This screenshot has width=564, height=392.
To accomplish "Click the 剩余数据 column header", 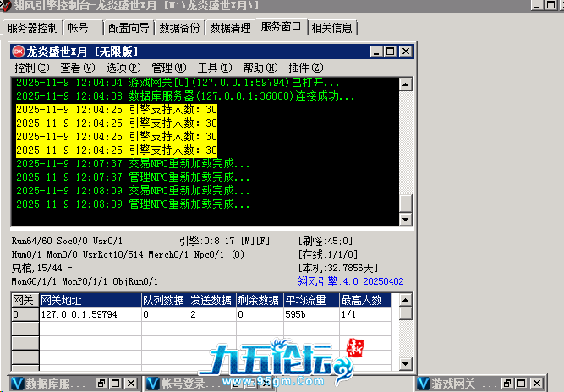I will pyautogui.click(x=260, y=300).
